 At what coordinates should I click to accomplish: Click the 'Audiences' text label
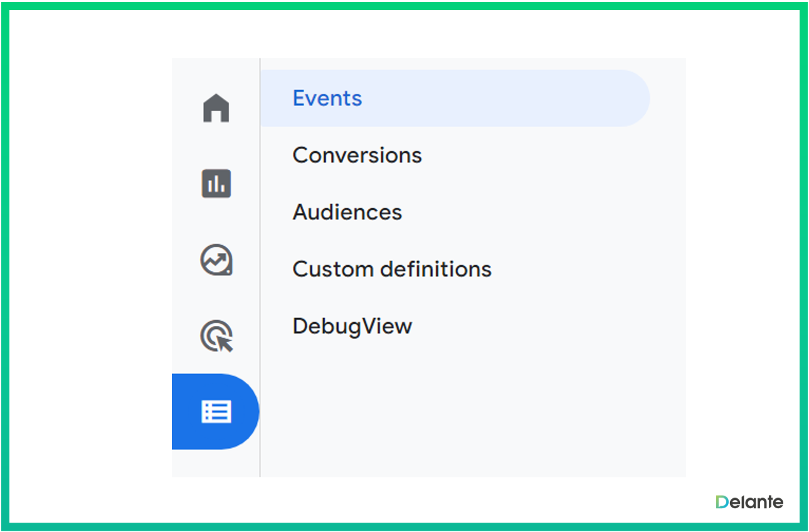[347, 212]
